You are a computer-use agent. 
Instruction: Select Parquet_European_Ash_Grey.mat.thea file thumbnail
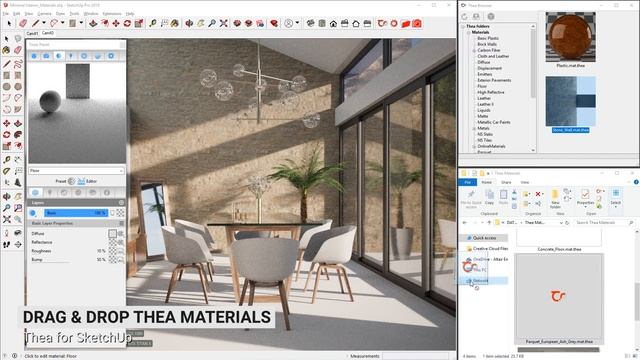pyautogui.click(x=559, y=297)
